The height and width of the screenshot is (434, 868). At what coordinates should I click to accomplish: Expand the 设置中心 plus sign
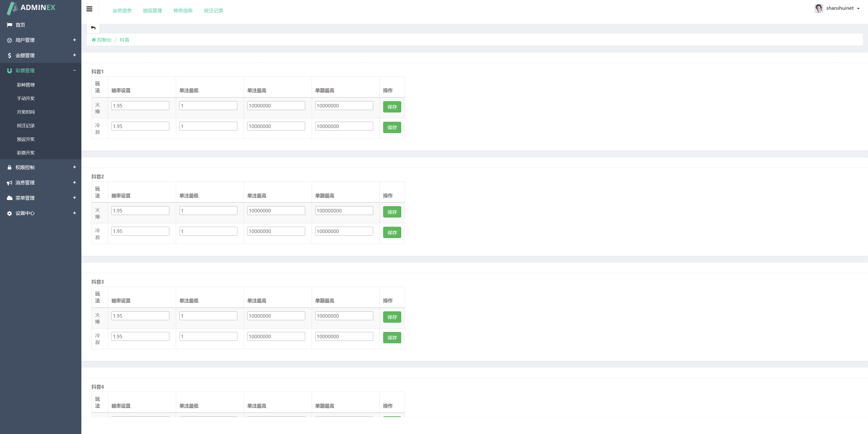pyautogui.click(x=74, y=213)
